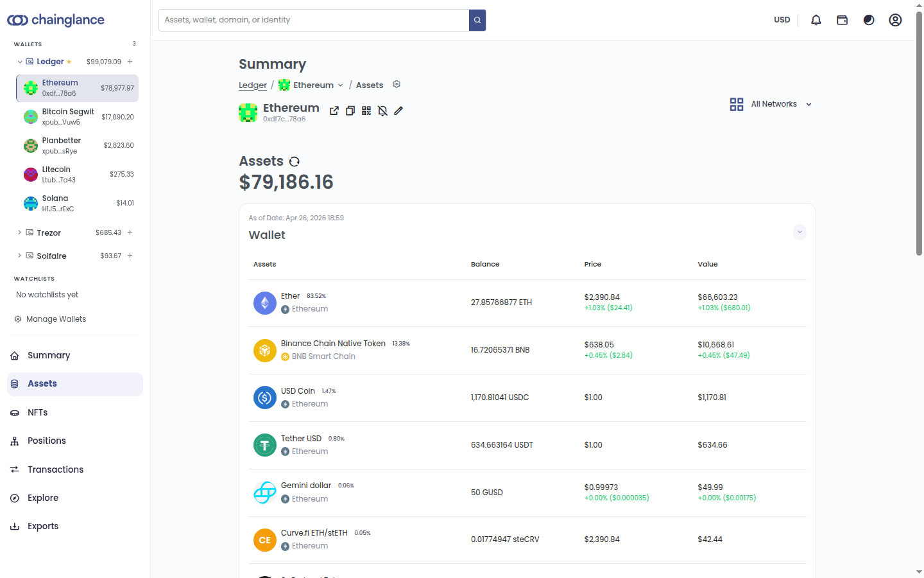Screen dimensions: 924x578
Task: Click the Assets breadcrumb text
Action: [x=370, y=85]
